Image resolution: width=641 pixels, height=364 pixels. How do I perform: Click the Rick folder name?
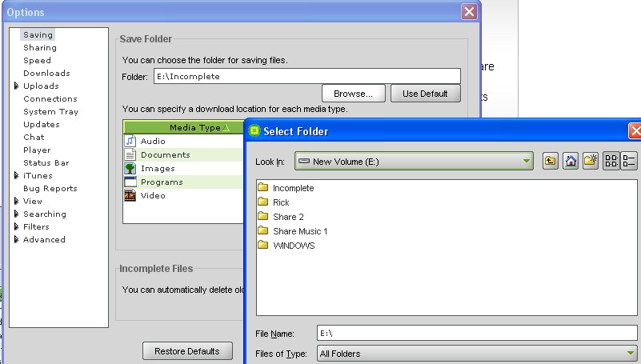coord(281,202)
